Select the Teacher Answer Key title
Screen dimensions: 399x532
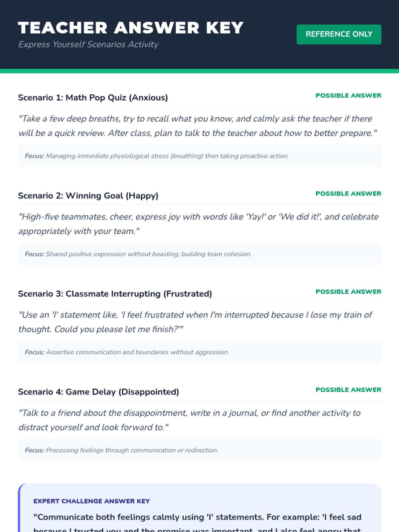coord(131,28)
